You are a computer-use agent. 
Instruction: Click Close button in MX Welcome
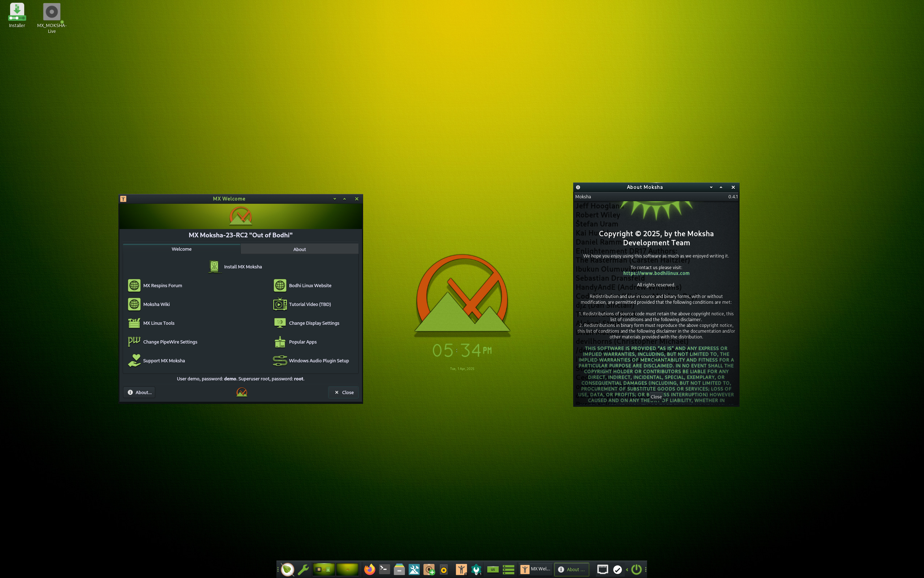[x=343, y=392]
